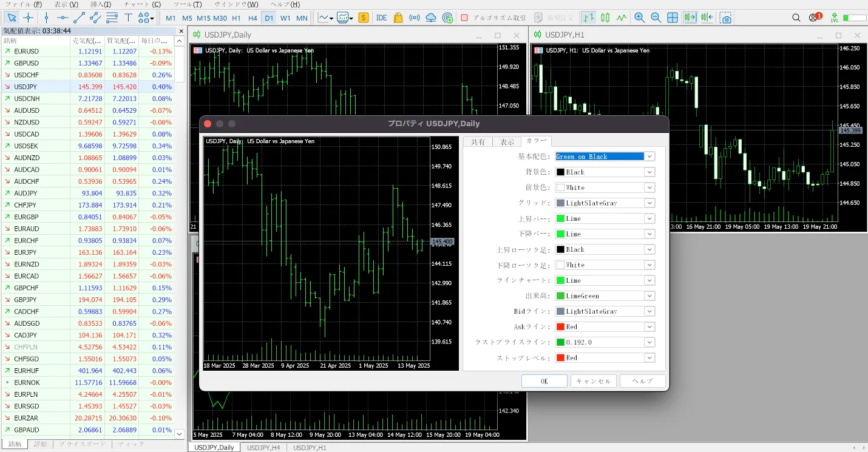This screenshot has height=452, width=868.
Task: Confirm the properties dialog with OK
Action: [544, 381]
